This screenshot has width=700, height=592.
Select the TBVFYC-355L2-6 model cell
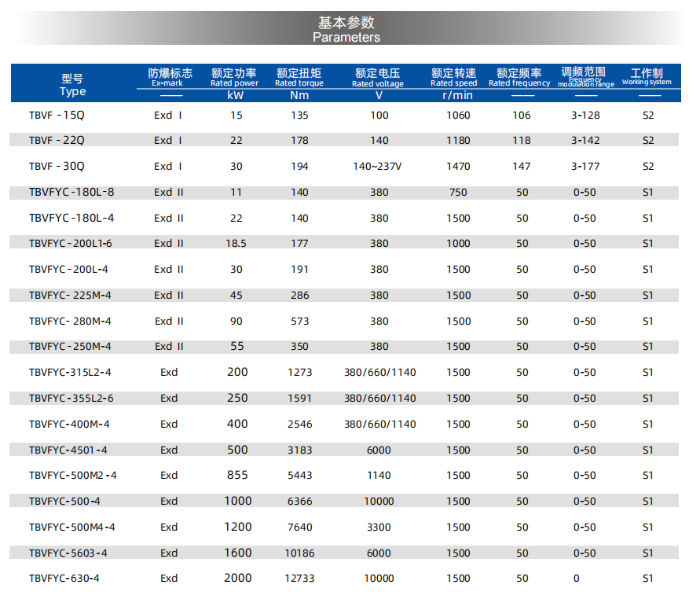coord(71,399)
